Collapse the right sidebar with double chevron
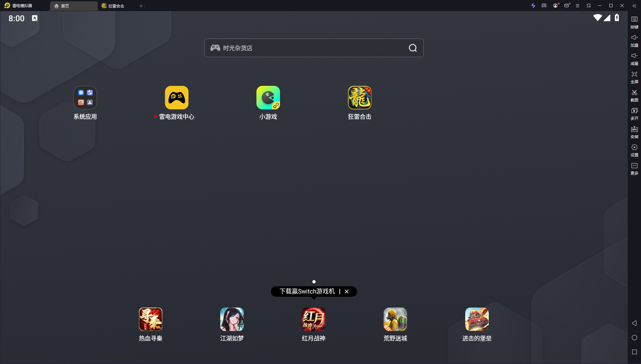 point(634,6)
